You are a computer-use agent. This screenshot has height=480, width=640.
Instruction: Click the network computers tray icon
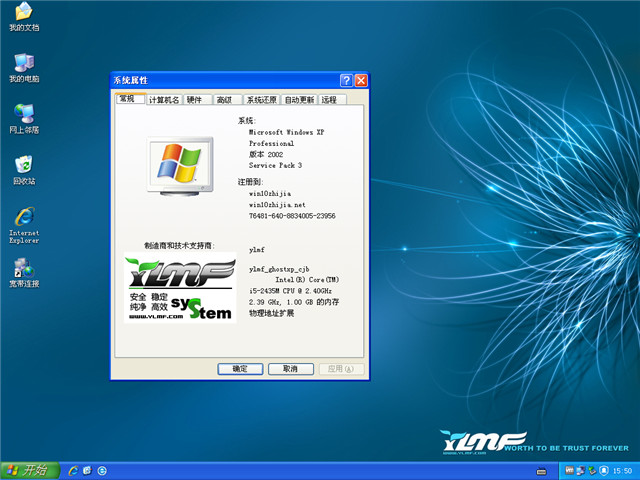[580, 471]
